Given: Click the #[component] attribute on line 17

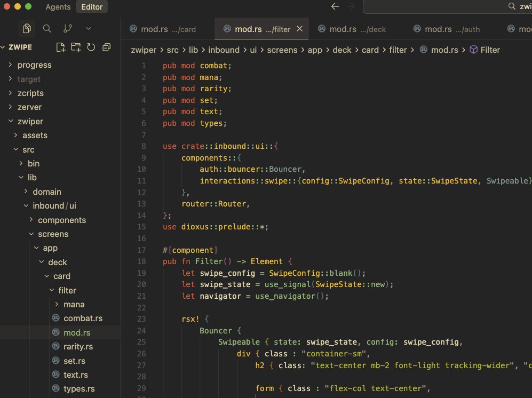Looking at the screenshot, I should coord(190,250).
